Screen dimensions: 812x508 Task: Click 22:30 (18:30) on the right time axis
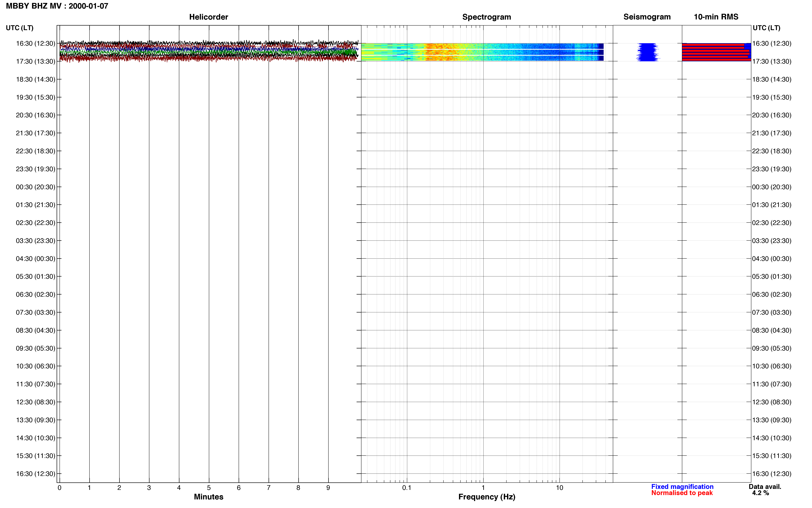pos(772,151)
